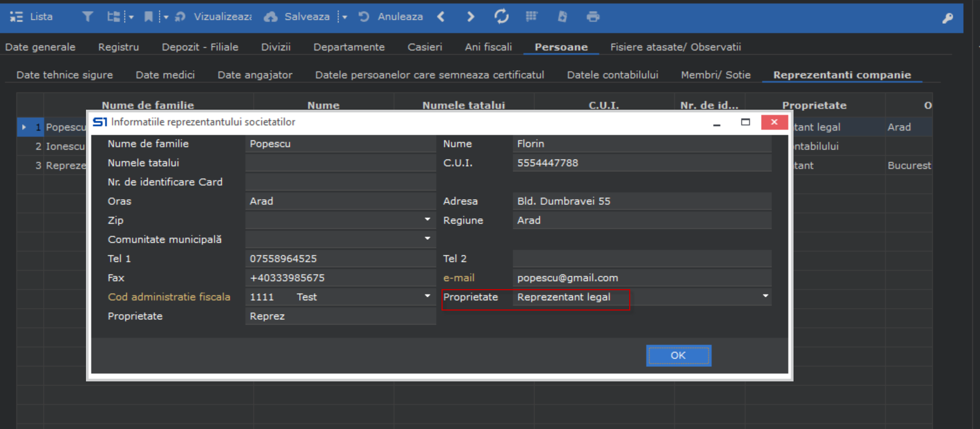
Task: Click the printer icon in toolbar
Action: [x=593, y=17]
